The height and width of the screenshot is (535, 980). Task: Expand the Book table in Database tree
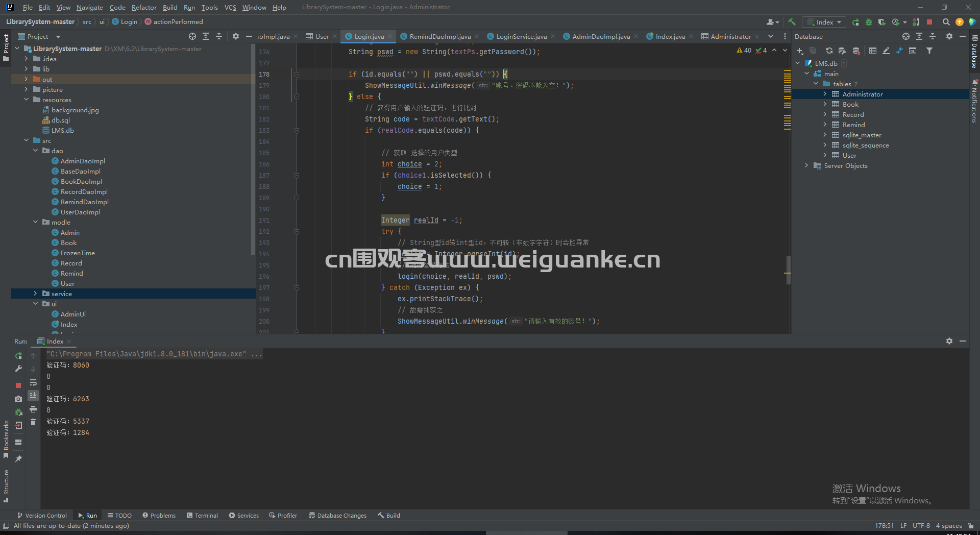coord(825,104)
